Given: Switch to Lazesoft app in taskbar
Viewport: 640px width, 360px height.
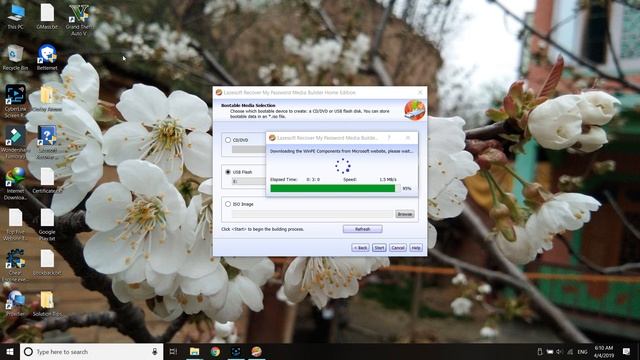Looking at the screenshot, I should [x=256, y=351].
